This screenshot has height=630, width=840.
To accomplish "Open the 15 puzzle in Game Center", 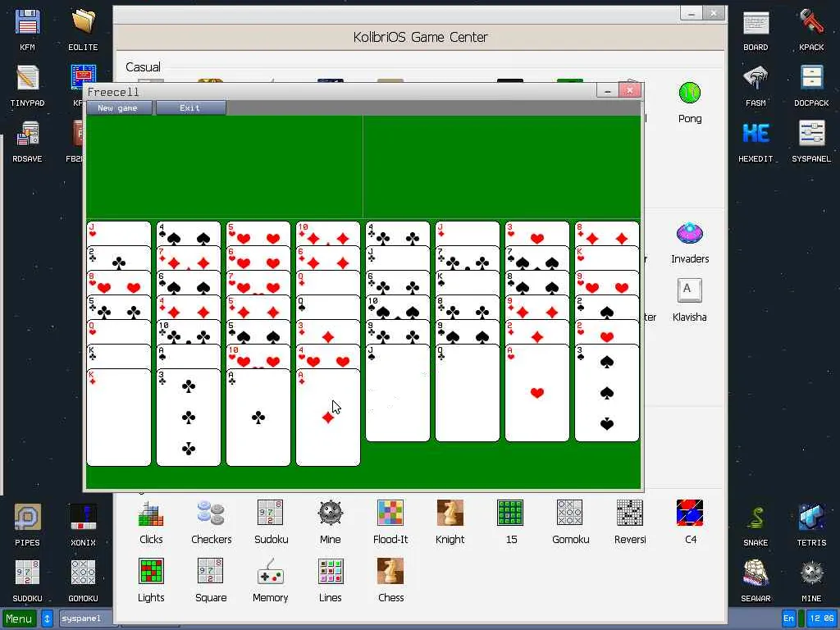I will pyautogui.click(x=510, y=523).
